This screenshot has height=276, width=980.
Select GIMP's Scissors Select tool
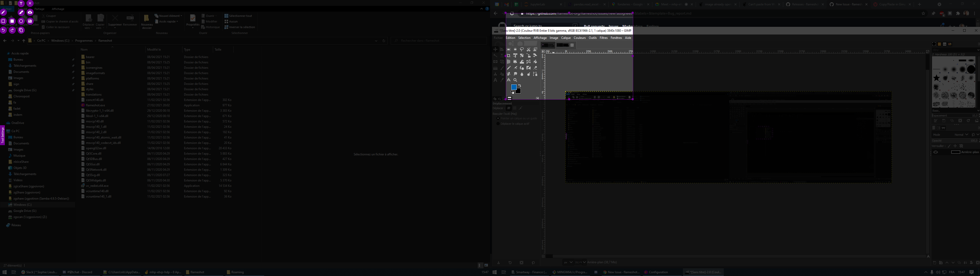529,49
